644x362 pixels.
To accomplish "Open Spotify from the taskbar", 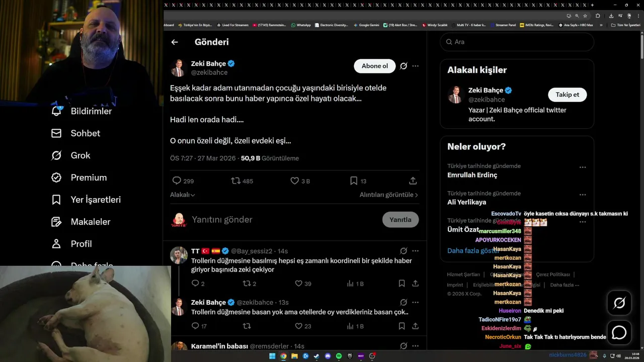I will tap(339, 356).
